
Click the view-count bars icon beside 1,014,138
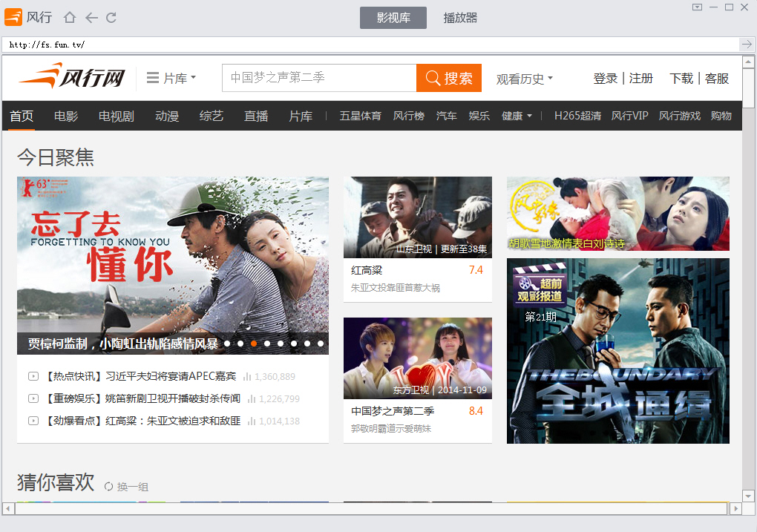pos(252,421)
